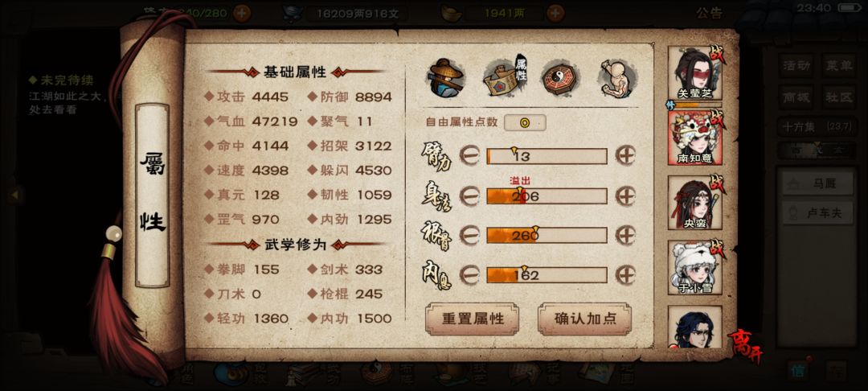Remove a point from 根骨
The image size is (868, 391).
point(469,236)
